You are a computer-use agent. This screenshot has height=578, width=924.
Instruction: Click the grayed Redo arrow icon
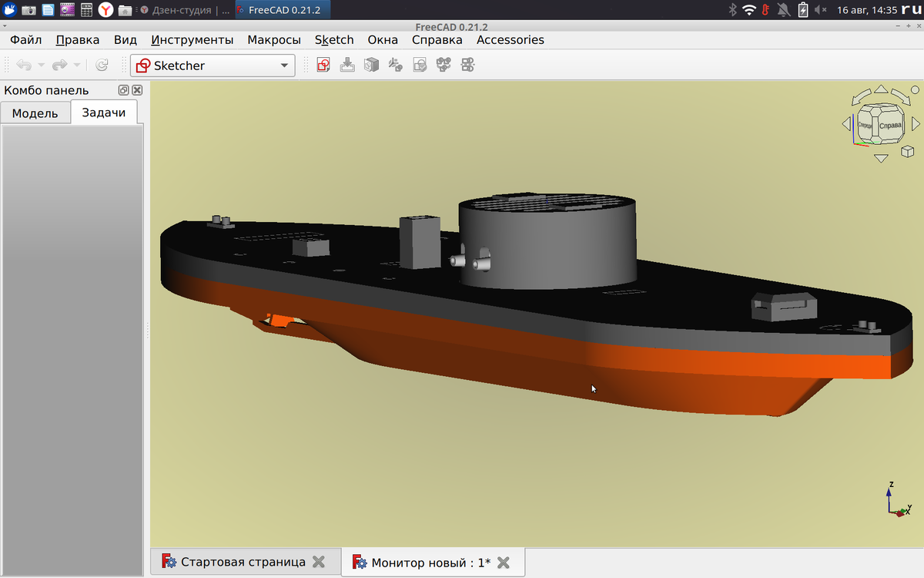point(59,66)
